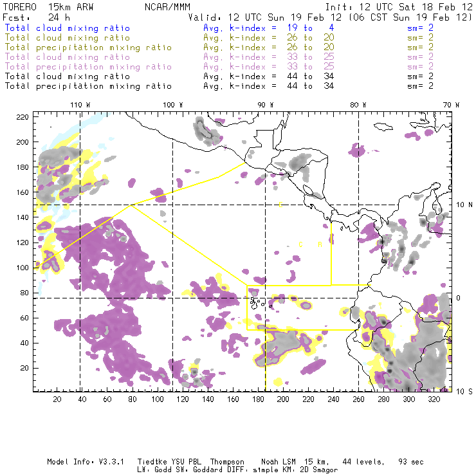Click the yellow "R" marker on the map
Viewport: 476px width, 476px height.
click(x=320, y=244)
